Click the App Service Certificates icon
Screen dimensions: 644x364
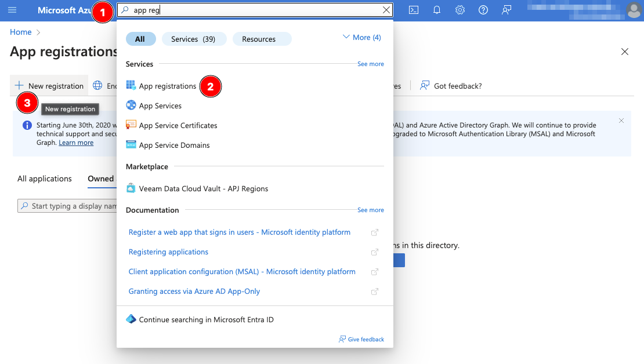coord(131,125)
